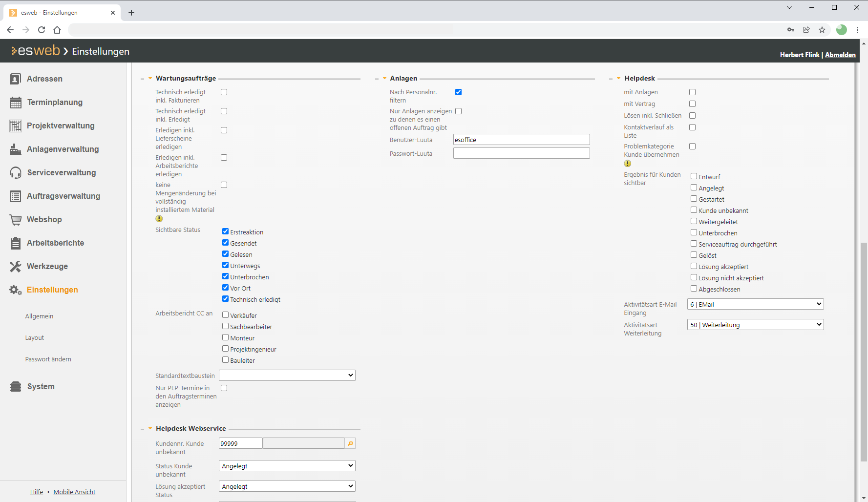
Task: Open a new browser tab
Action: 131,13
